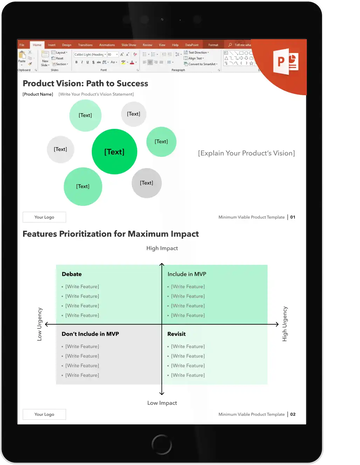Click the Copy icon in Clipboard group

pyautogui.click(x=30, y=58)
